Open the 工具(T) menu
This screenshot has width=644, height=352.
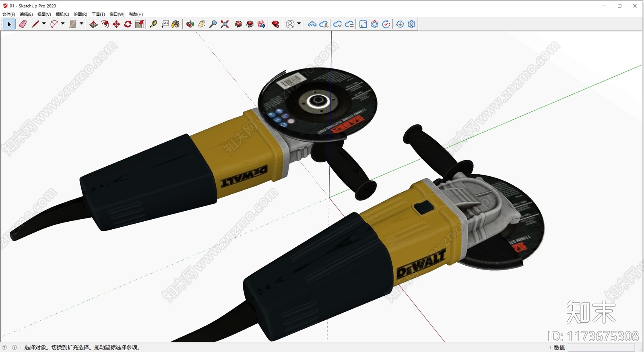tap(98, 14)
